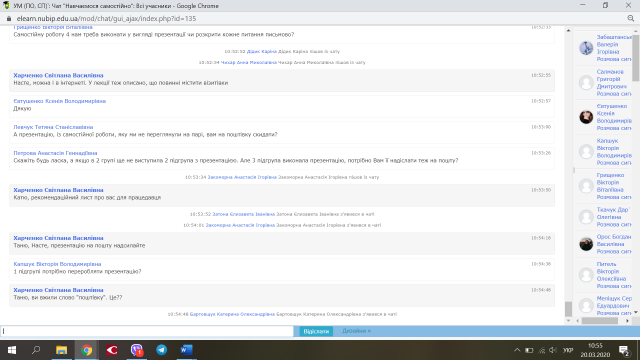Viewport: 640px width, 360px height.
Task: Click the participants list vertical scrollbar thumb
Action: [636, 57]
